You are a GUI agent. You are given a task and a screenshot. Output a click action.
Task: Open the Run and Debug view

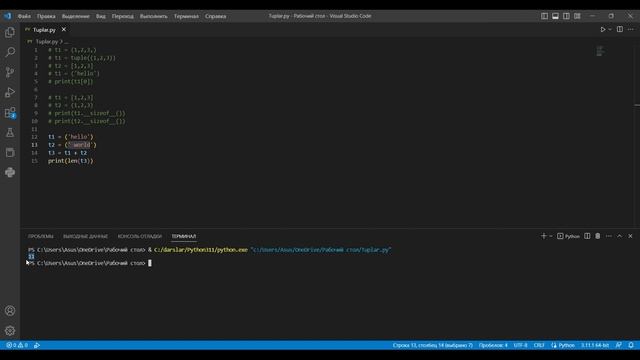pyautogui.click(x=10, y=92)
